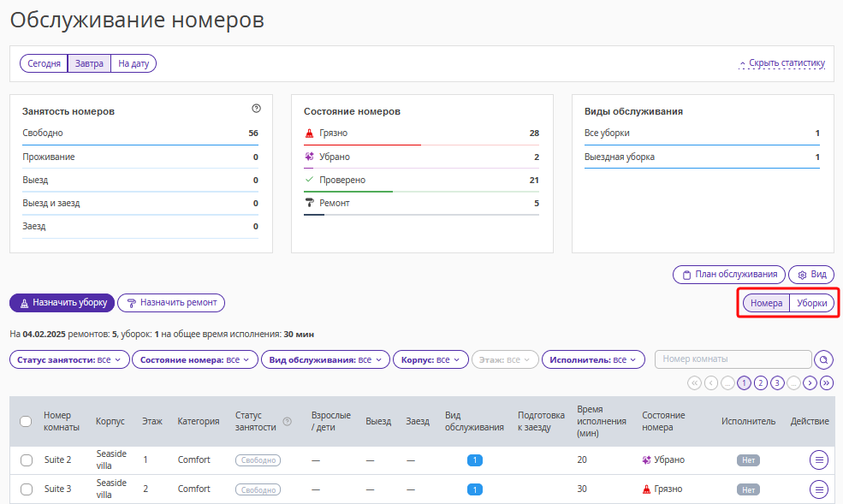The width and height of the screenshot is (843, 504).
Task: Check the Suite 2 row checkbox
Action: [26, 460]
